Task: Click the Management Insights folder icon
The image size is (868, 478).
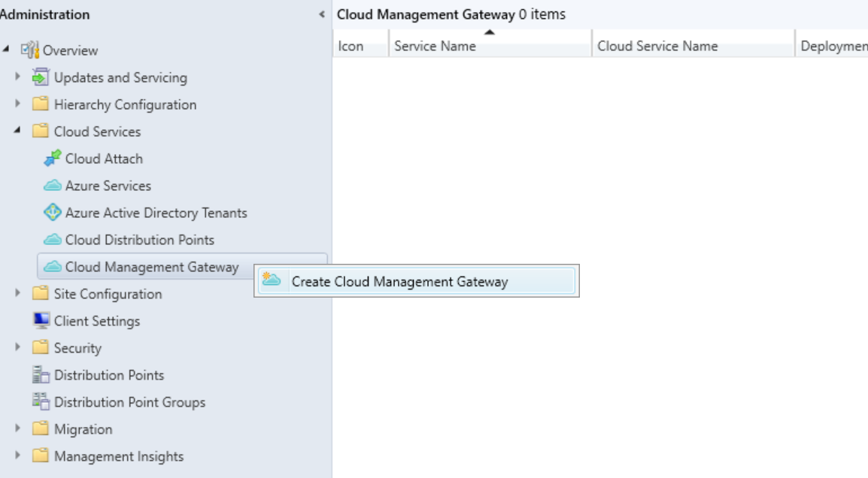Action: tap(41, 456)
